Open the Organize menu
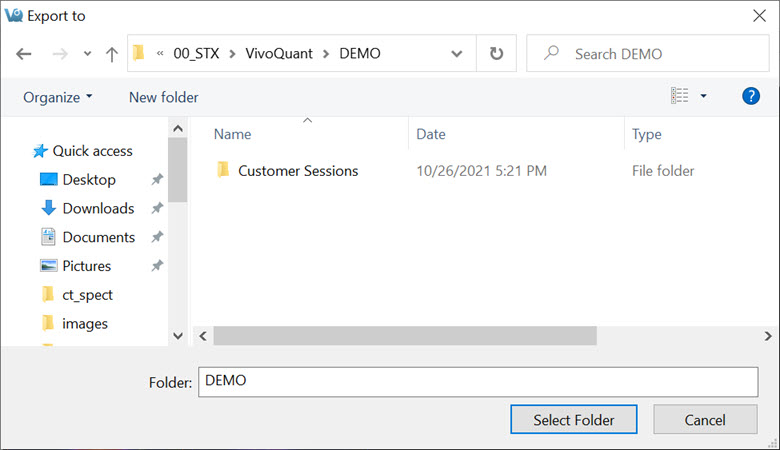 [x=58, y=97]
